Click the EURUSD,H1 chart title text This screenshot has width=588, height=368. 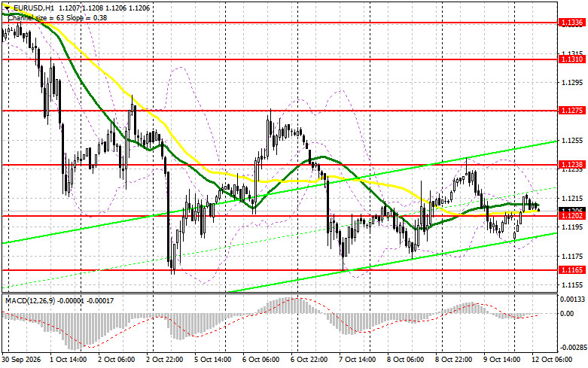pyautogui.click(x=34, y=8)
